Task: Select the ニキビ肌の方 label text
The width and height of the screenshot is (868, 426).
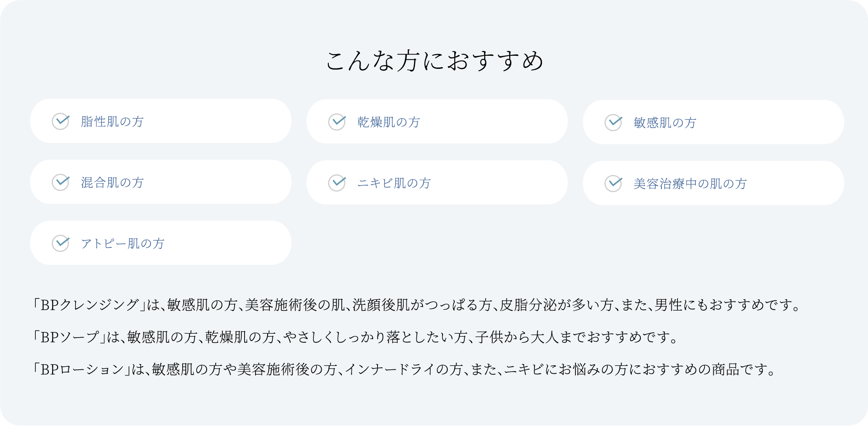Action: tap(394, 183)
